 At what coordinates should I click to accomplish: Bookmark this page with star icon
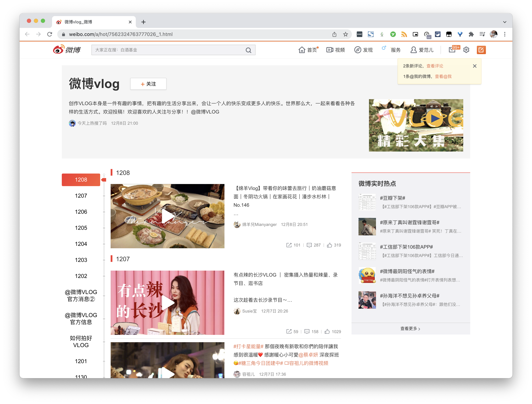coord(345,34)
